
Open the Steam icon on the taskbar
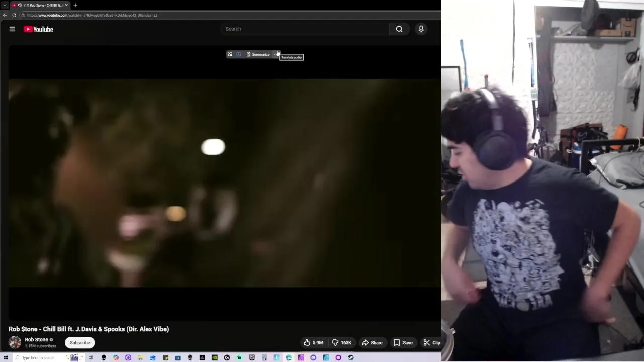[351, 357]
